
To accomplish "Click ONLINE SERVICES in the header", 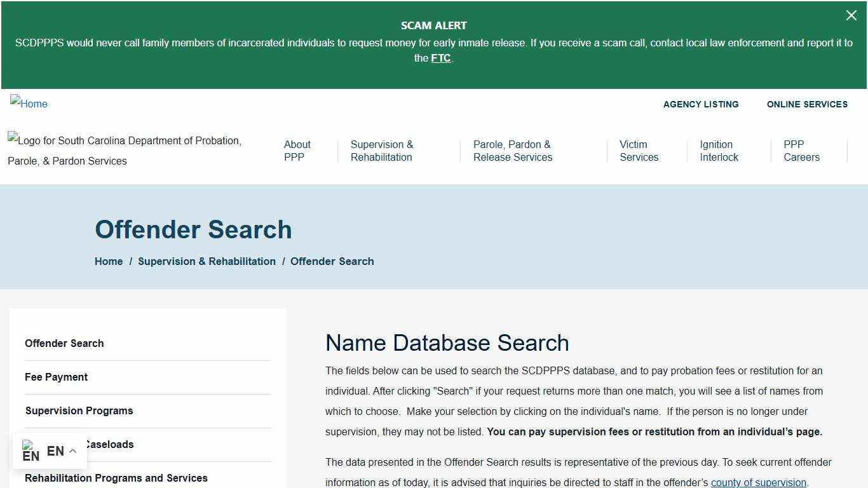I will tap(807, 104).
